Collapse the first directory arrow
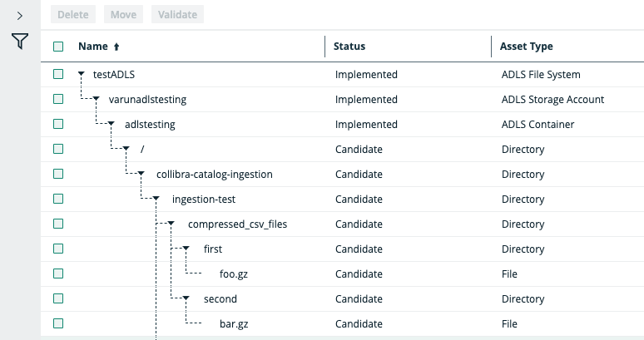The width and height of the screenshot is (644, 340). click(186, 249)
